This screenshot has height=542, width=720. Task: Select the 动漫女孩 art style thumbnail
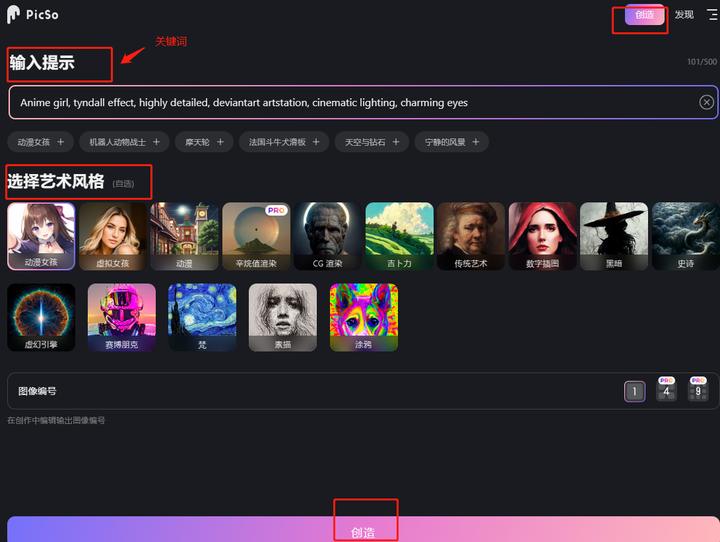pyautogui.click(x=41, y=236)
